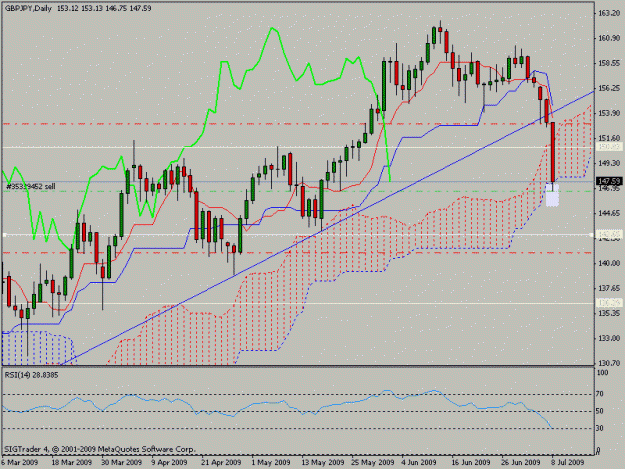625x469 pixels.
Task: Click the 30 Mar 2009 date label
Action: point(122,462)
